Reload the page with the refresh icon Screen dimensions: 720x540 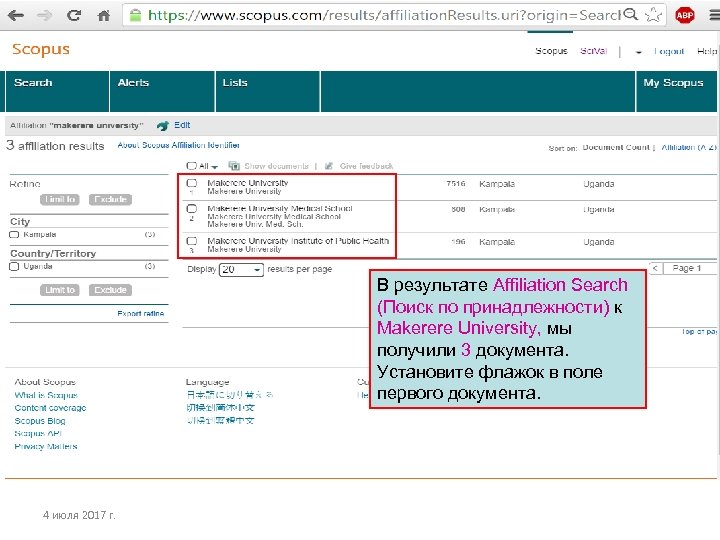(x=73, y=16)
